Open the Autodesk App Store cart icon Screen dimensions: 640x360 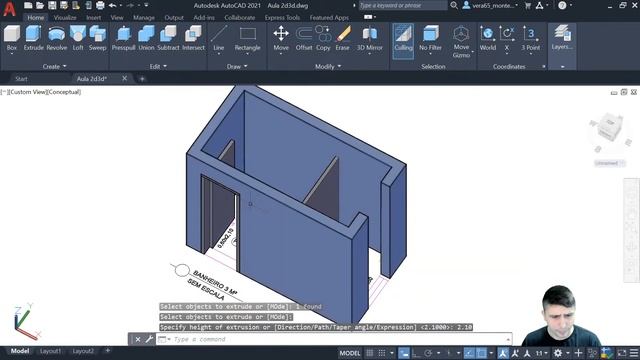tap(527, 5)
